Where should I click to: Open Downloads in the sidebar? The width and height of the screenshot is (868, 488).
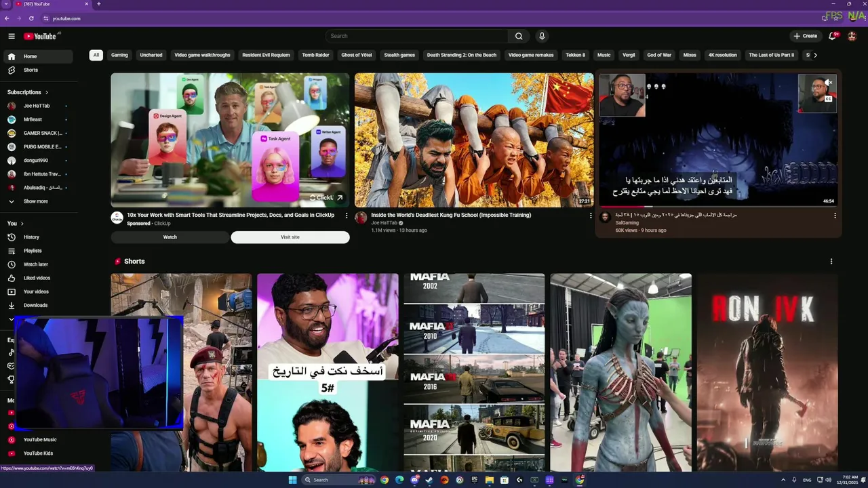click(x=39, y=305)
